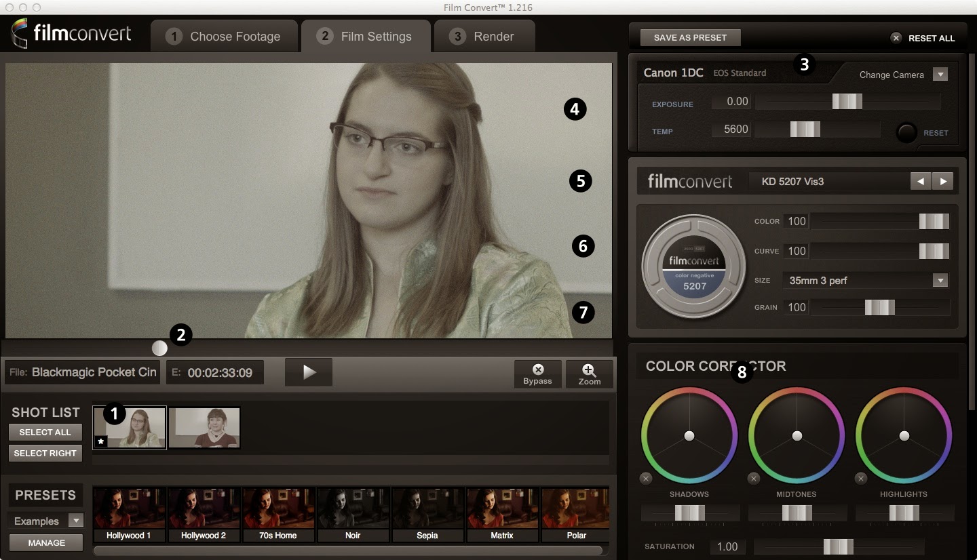Screen dimensions: 977x560
Task: Click the Zoom magnifier button
Action: [589, 374]
